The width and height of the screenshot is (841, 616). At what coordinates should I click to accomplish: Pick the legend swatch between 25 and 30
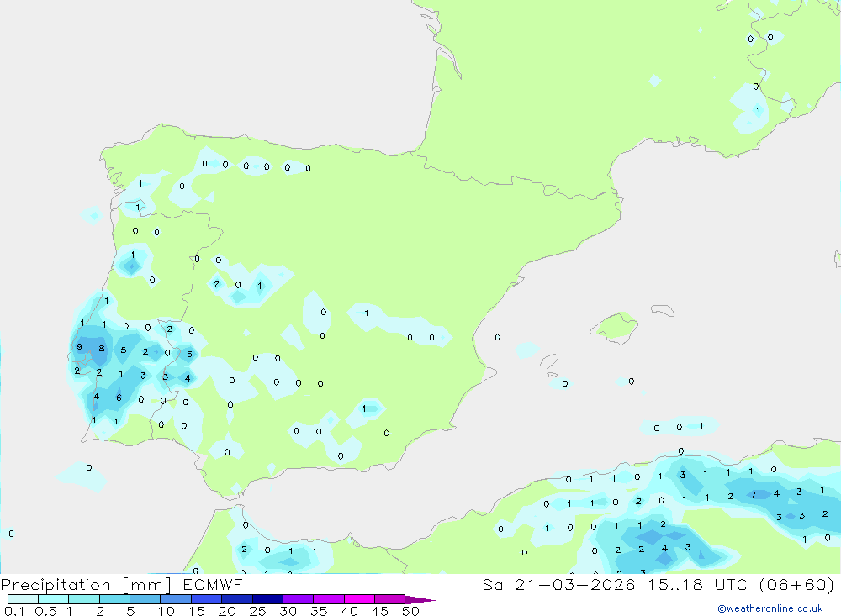267,599
